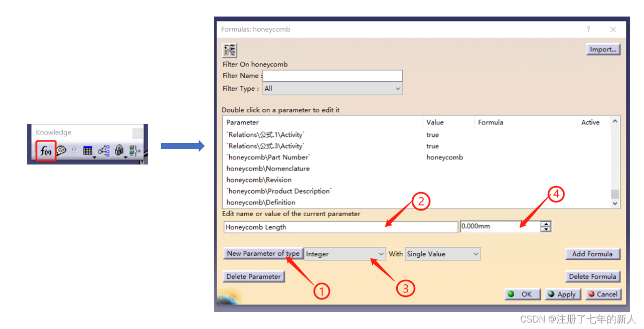644x329 pixels.
Task: Increase value with the spinner up arrow
Action: tap(546, 224)
